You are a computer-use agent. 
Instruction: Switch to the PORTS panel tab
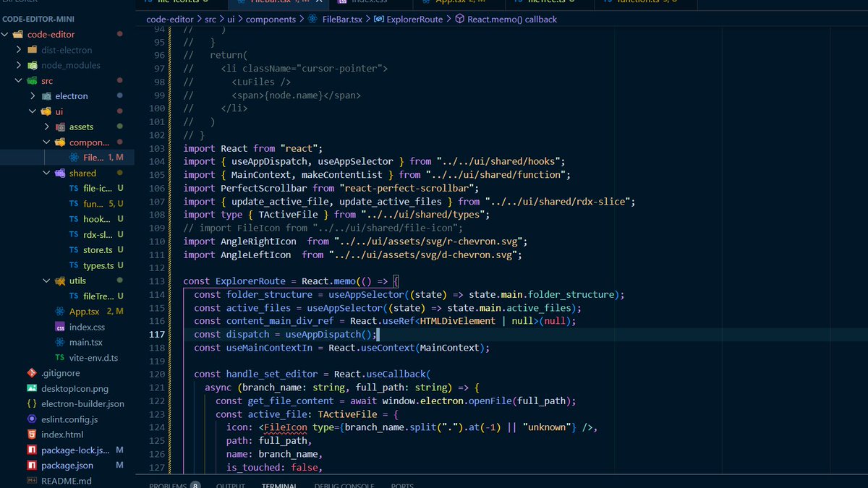tap(402, 486)
